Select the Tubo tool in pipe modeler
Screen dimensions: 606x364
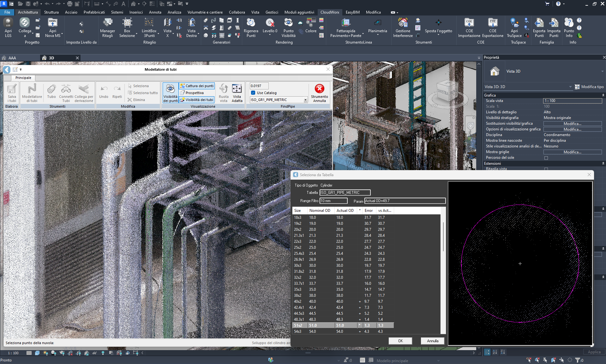point(51,92)
